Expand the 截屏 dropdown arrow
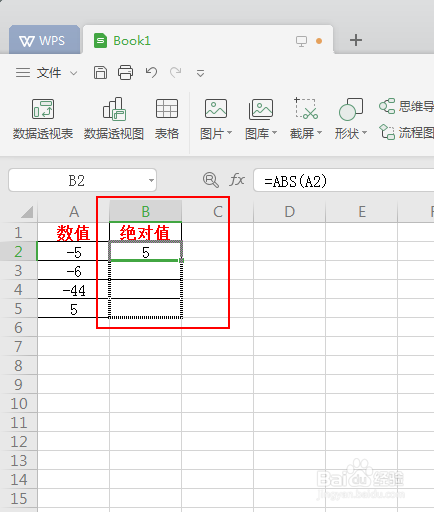This screenshot has height=512, width=434. 319,133
